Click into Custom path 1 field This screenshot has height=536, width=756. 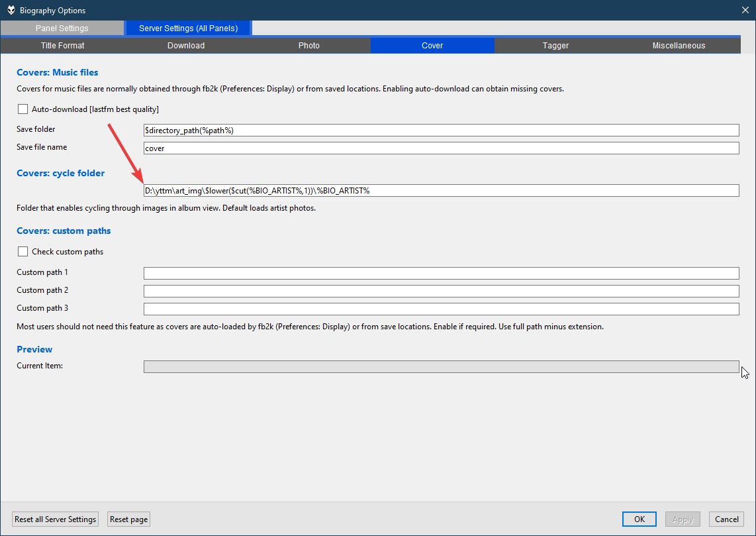[441, 274]
